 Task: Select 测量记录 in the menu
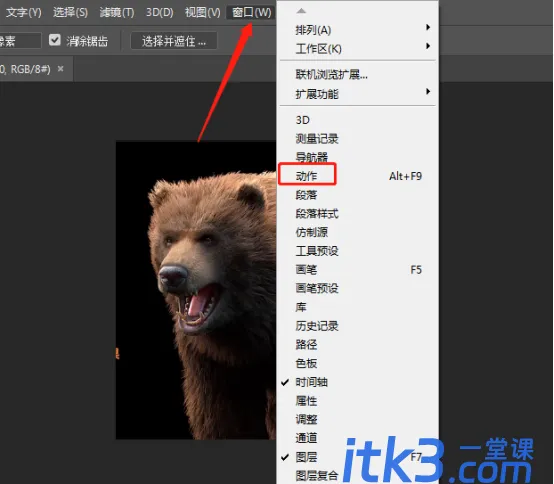click(358, 138)
